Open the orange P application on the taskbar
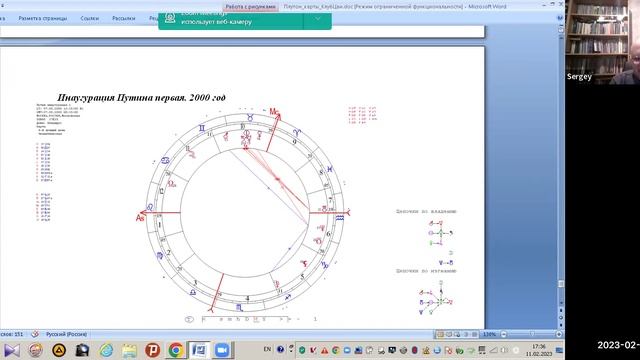 click(x=153, y=350)
